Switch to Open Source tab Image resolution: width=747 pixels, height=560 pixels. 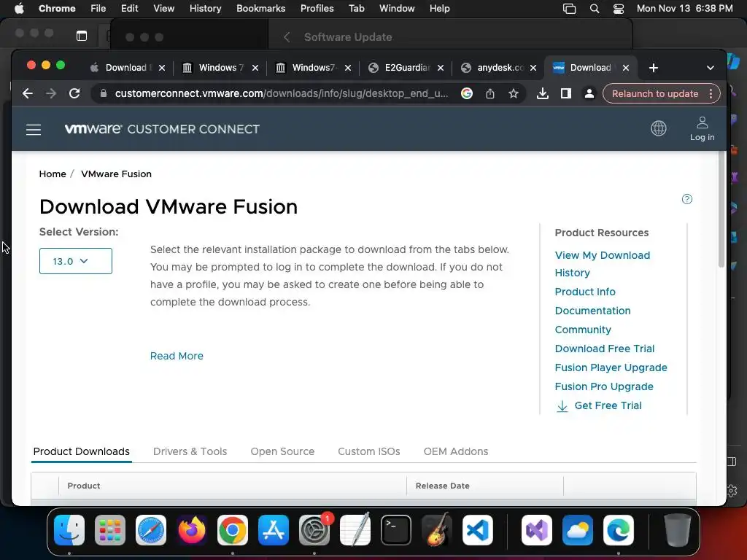point(282,451)
